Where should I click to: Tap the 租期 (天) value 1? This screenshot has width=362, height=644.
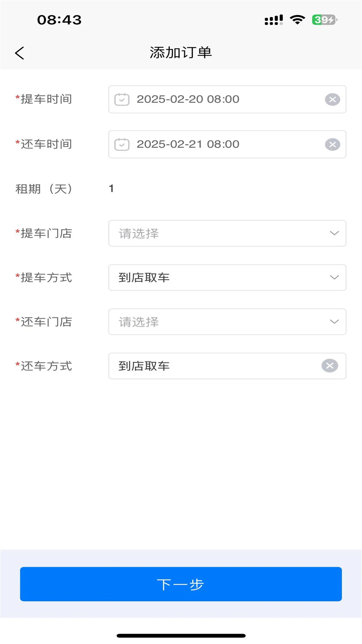(x=111, y=189)
